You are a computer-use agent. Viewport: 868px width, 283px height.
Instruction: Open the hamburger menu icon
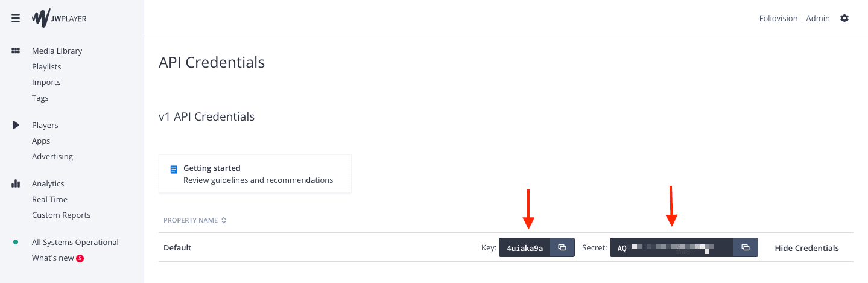click(16, 18)
